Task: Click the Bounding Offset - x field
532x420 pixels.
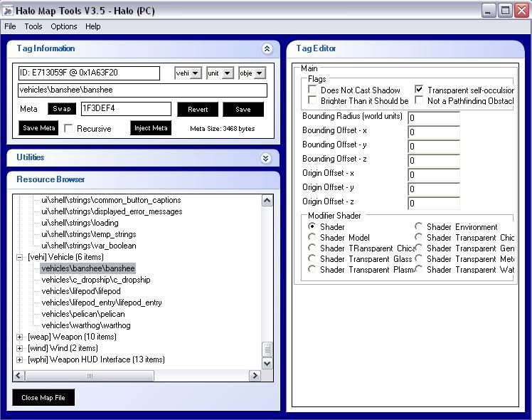Action: click(434, 132)
